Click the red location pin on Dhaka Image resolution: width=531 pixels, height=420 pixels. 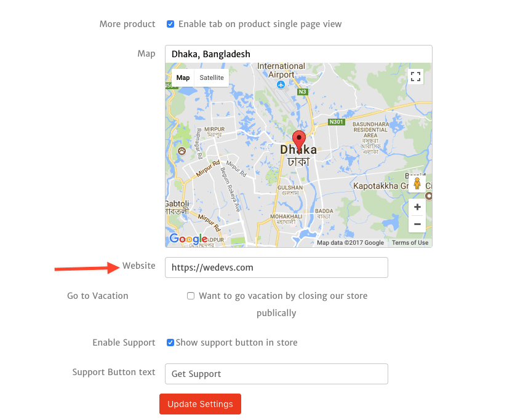(298, 140)
